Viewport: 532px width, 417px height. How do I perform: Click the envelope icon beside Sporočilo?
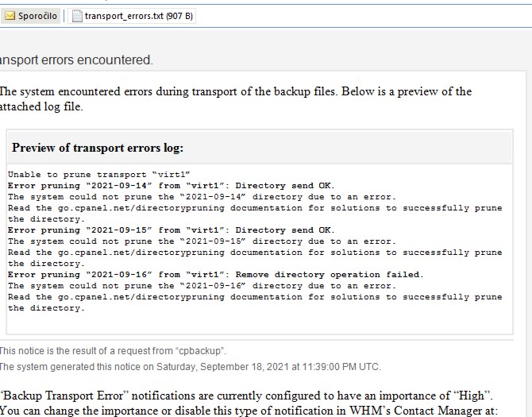10,17
